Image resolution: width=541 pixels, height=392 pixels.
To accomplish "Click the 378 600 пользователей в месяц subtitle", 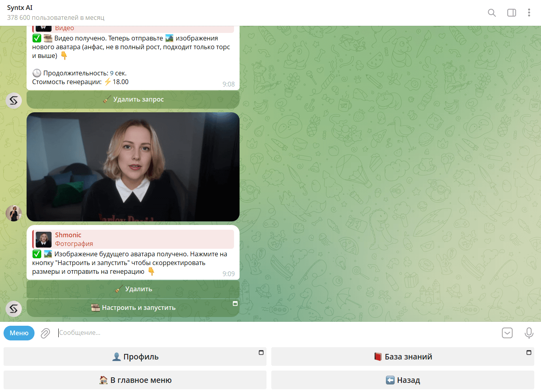I will pos(56,17).
